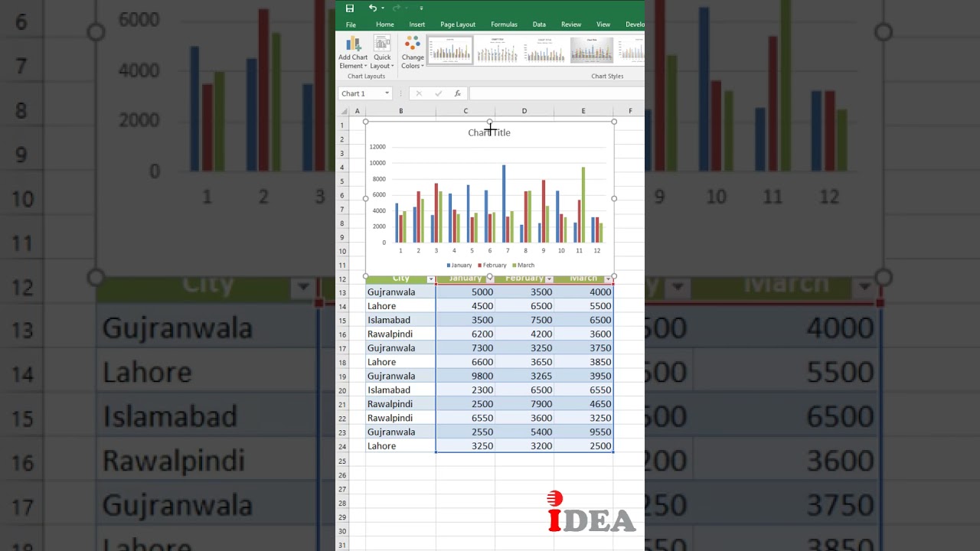This screenshot has height=551, width=980.
Task: Click the Save icon in quick access toolbar
Action: click(x=350, y=8)
